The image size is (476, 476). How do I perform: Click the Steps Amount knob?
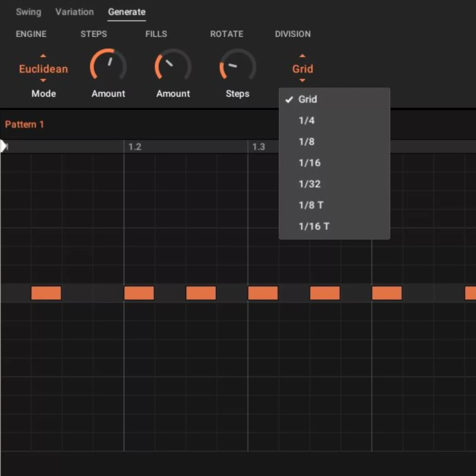pos(108,65)
